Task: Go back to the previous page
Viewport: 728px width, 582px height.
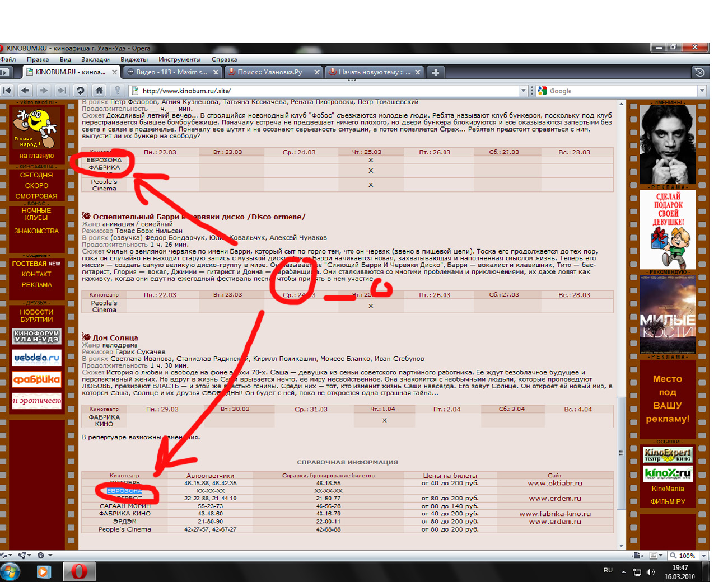Action: pos(26,91)
